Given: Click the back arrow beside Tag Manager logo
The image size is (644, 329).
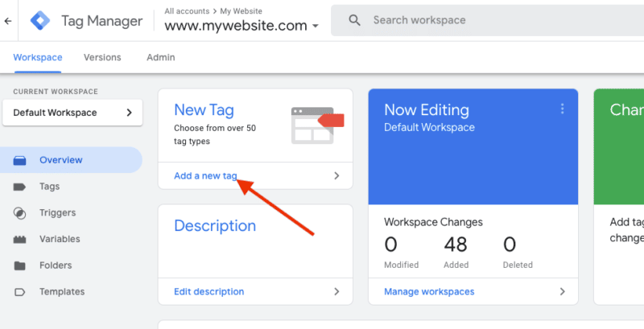Looking at the screenshot, I should pyautogui.click(x=8, y=21).
